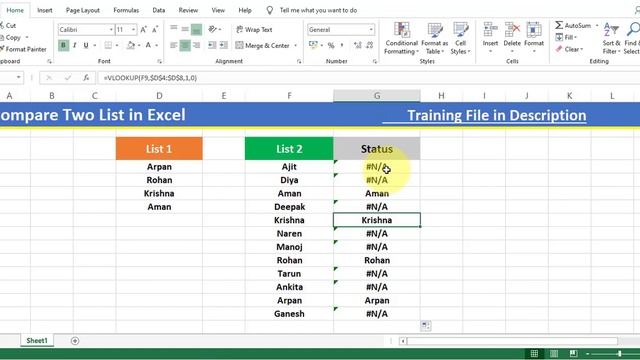This screenshot has width=640, height=360.
Task: Expand the Merge & Center dropdown arrow
Action: (296, 46)
